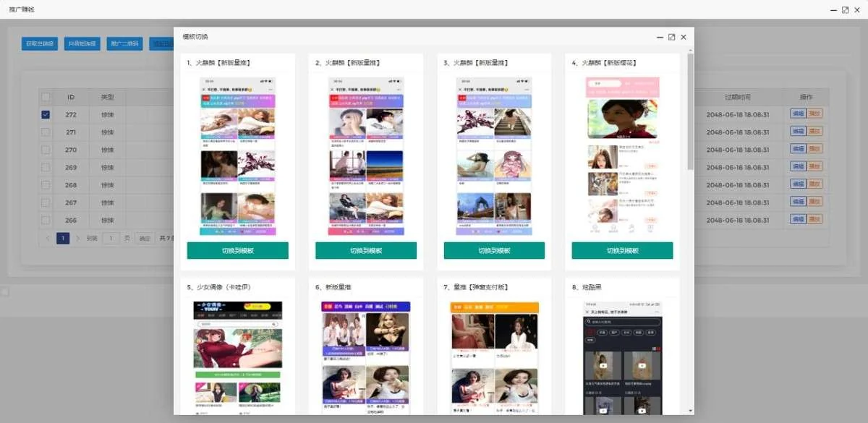Switch to template 4 火麒麟 新版樱花

click(x=622, y=250)
